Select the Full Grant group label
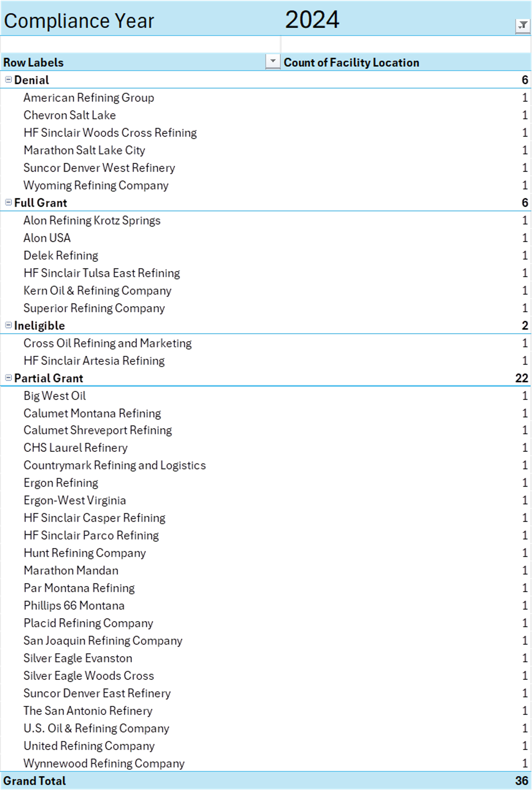This screenshot has height=790, width=532. coord(41,203)
